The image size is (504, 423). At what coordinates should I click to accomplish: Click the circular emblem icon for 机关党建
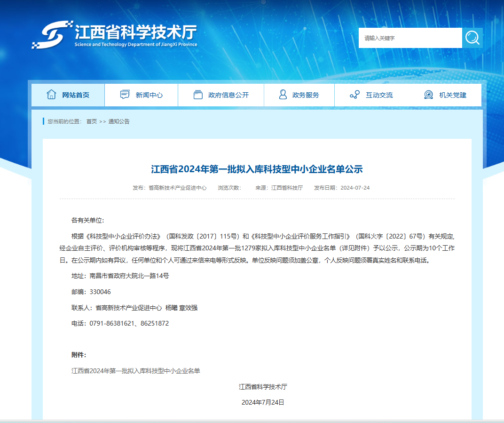click(x=428, y=95)
